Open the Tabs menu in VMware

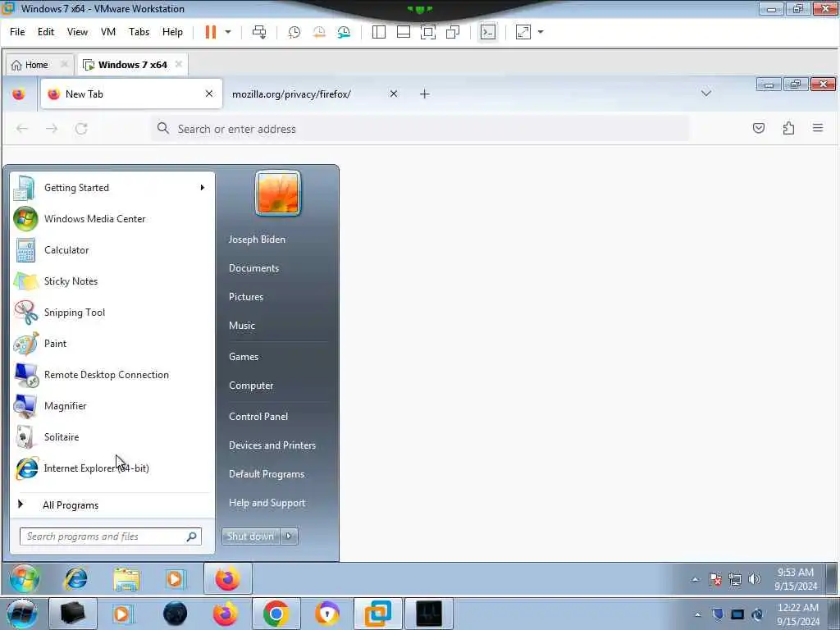click(x=139, y=32)
